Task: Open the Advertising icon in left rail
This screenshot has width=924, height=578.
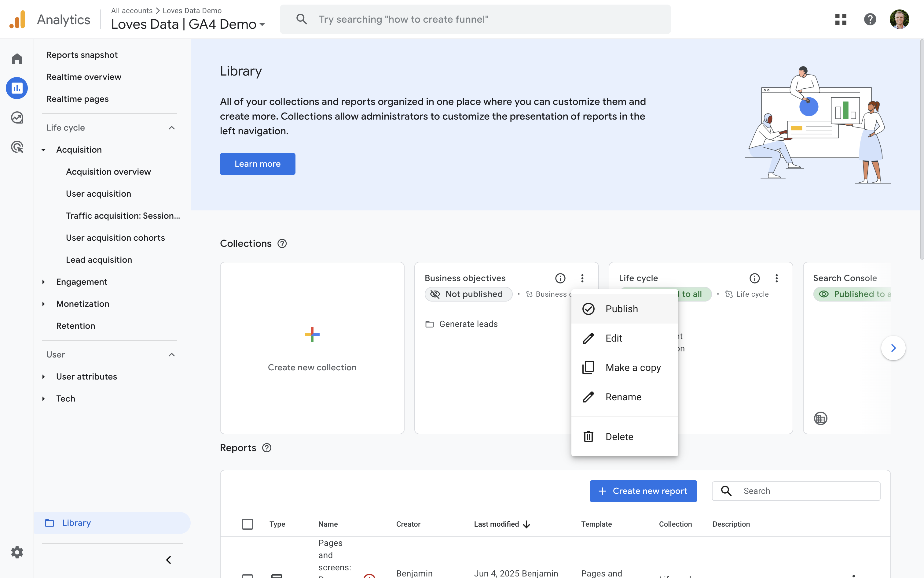Action: coord(17,147)
